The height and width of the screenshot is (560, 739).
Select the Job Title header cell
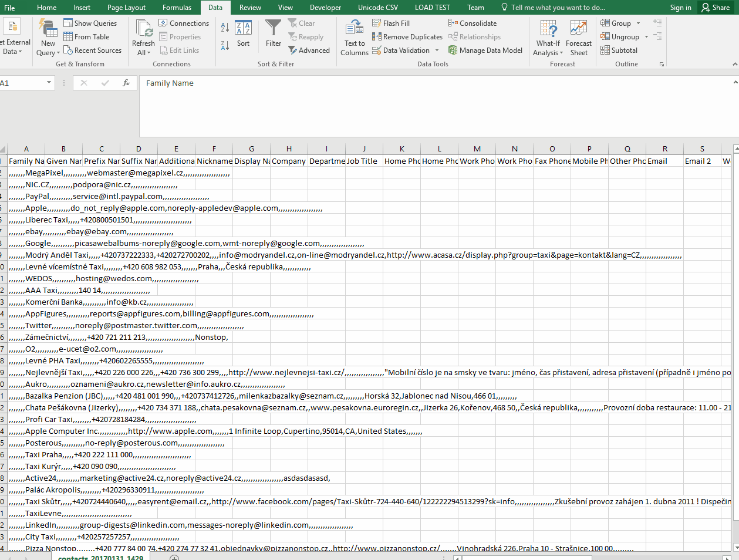point(364,161)
